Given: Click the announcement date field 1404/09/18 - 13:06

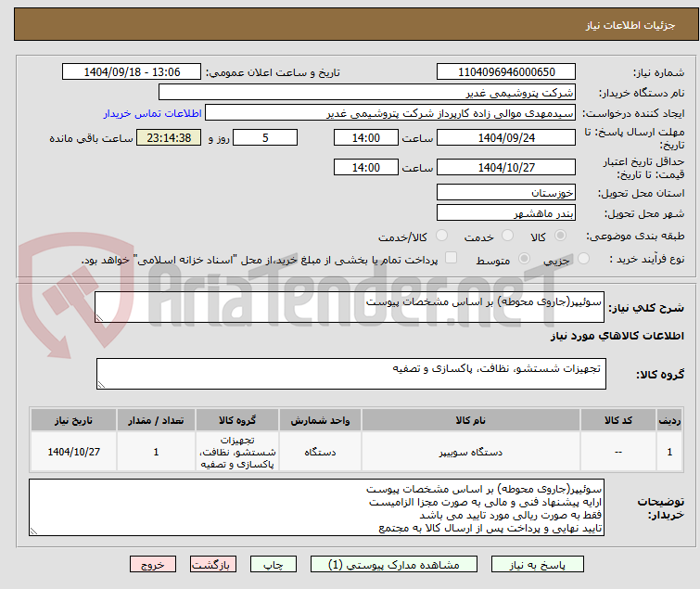Looking at the screenshot, I should tap(132, 72).
